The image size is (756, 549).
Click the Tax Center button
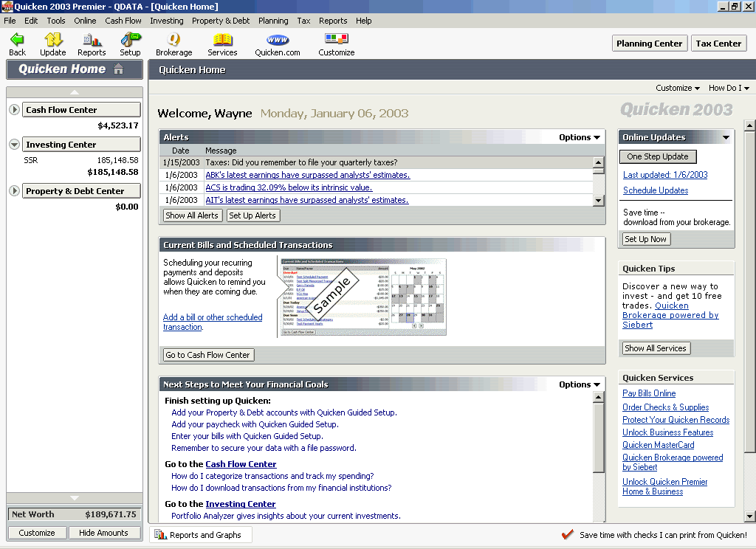[x=718, y=44]
